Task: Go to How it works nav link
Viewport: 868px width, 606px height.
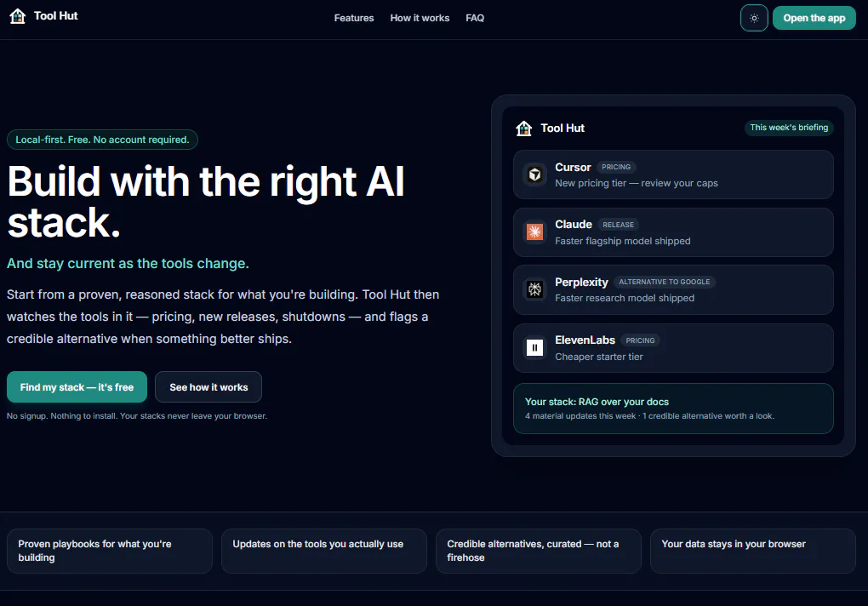Action: pyautogui.click(x=420, y=18)
